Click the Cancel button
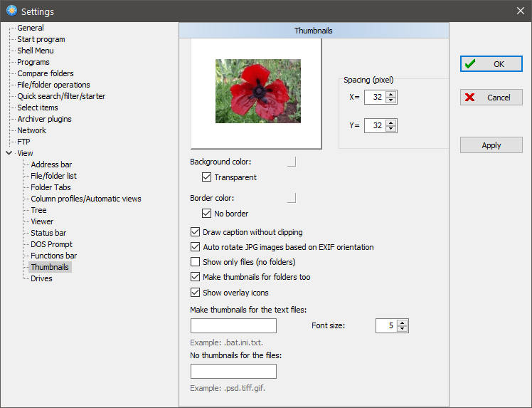This screenshot has height=408, width=532. [491, 98]
